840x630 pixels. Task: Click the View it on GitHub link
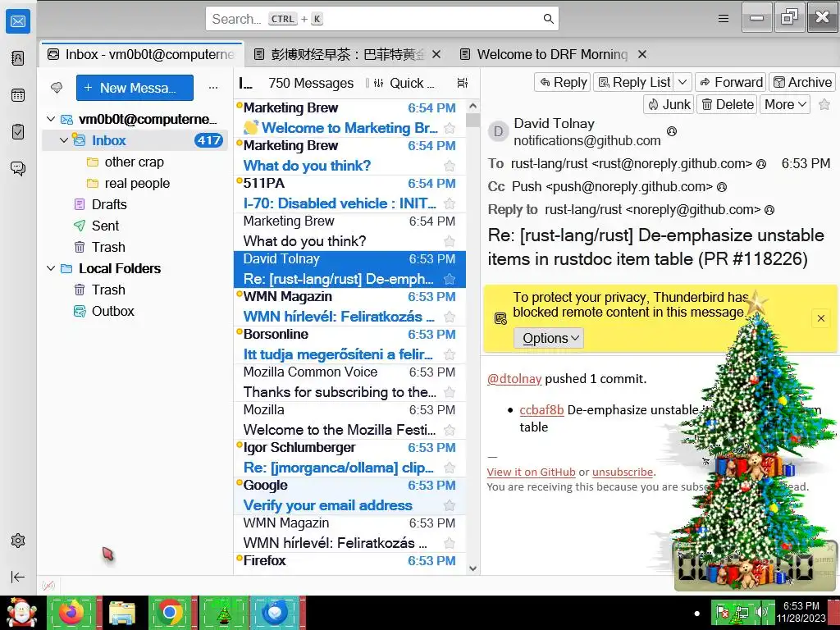click(531, 472)
